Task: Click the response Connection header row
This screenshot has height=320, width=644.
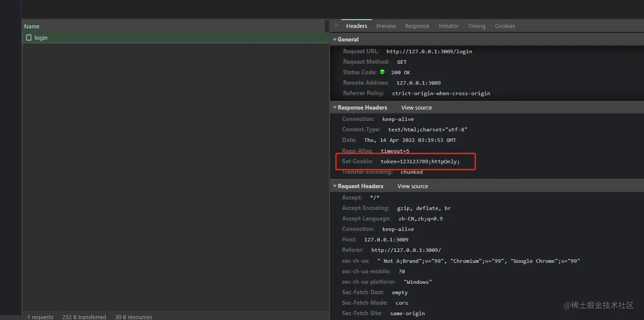Action: click(x=487, y=119)
